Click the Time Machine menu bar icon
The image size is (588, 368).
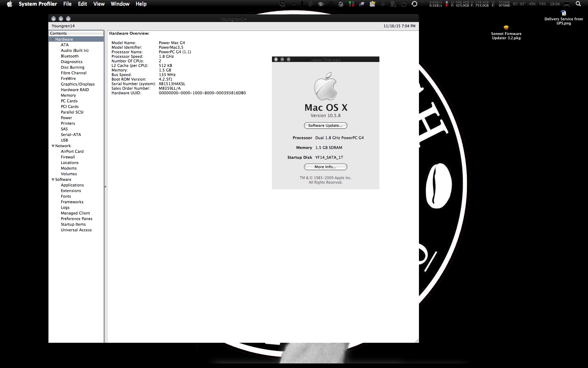414,4
